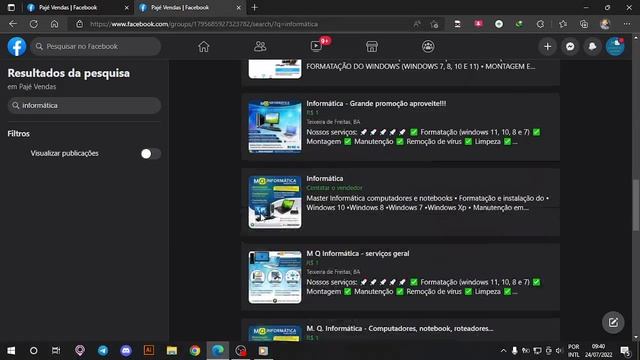Viewport: 640px width, 360px height.
Task: Open the browser home button
Action: [x=54, y=24]
